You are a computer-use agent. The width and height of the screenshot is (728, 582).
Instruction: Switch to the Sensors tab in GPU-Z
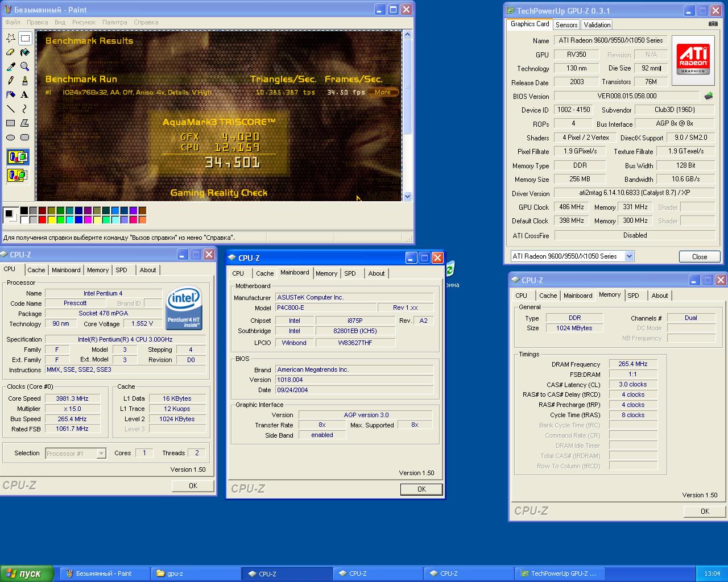tap(566, 24)
